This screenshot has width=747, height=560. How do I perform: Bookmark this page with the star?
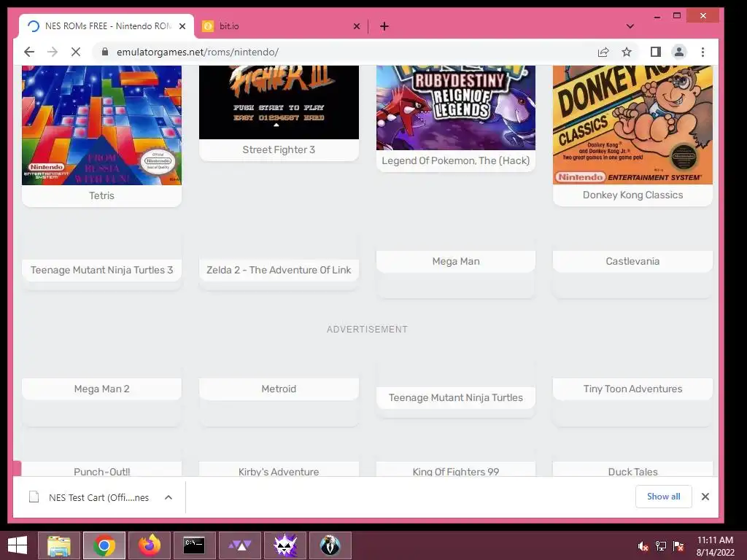(627, 52)
